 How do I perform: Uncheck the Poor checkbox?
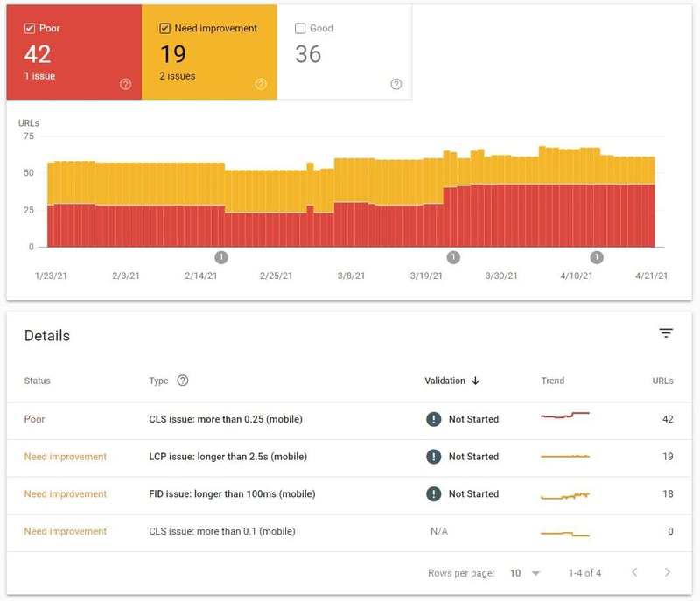[30, 29]
